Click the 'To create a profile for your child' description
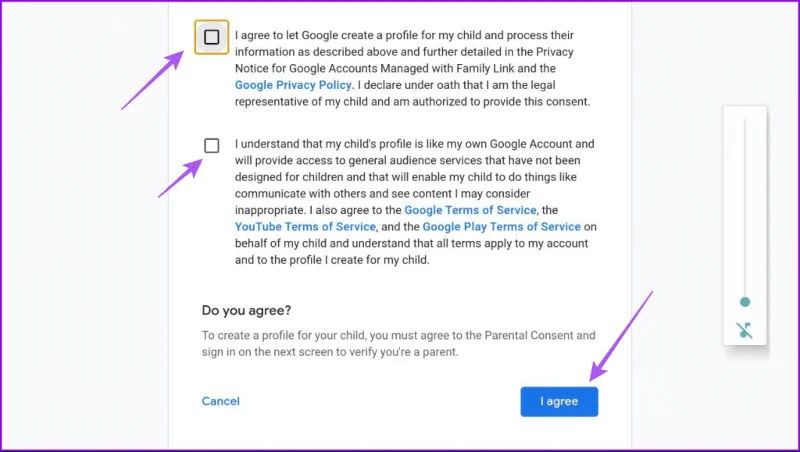 [398, 343]
